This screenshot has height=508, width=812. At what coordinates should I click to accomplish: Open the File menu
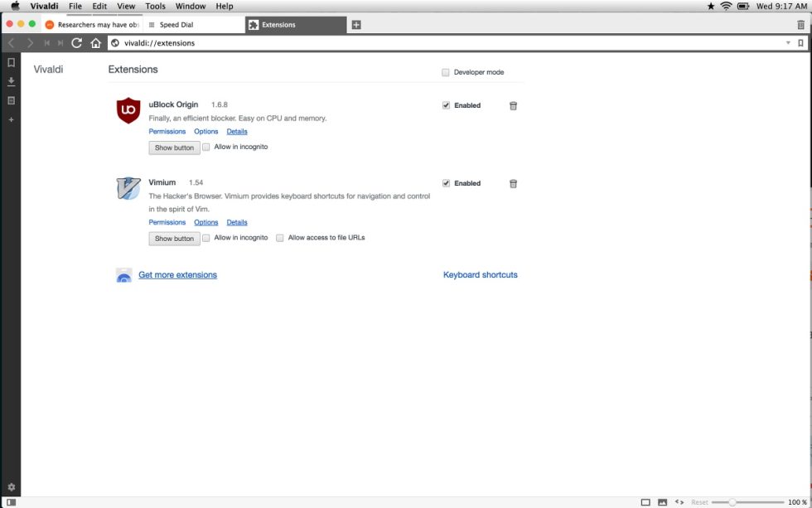coord(75,6)
